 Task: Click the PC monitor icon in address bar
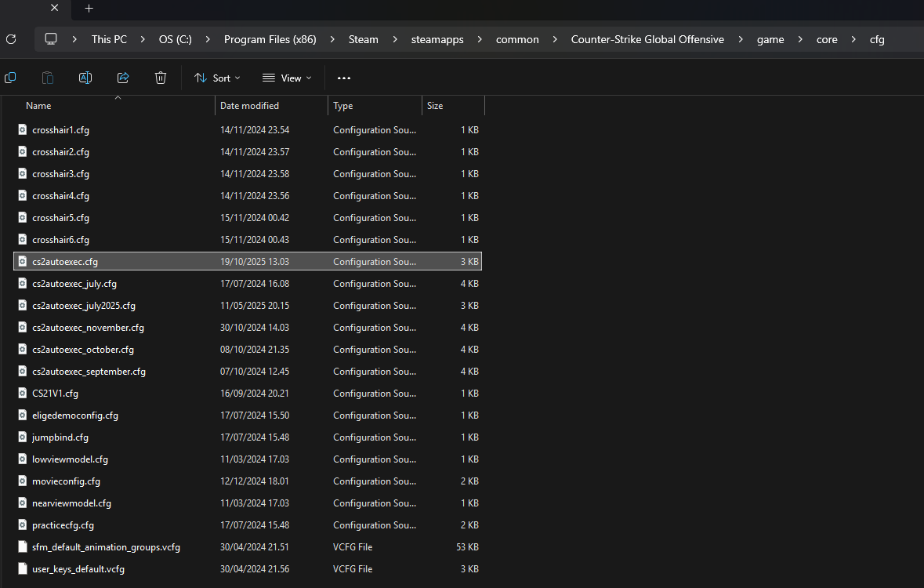click(51, 39)
